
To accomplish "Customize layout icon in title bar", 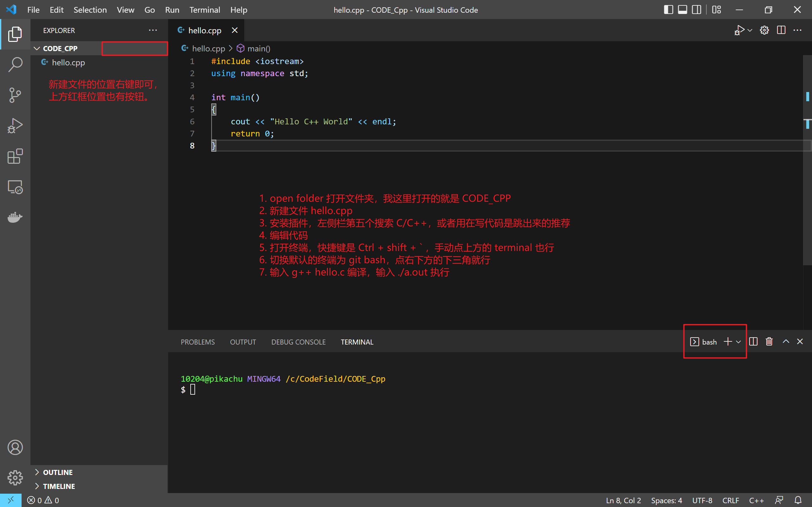I will coord(717,10).
